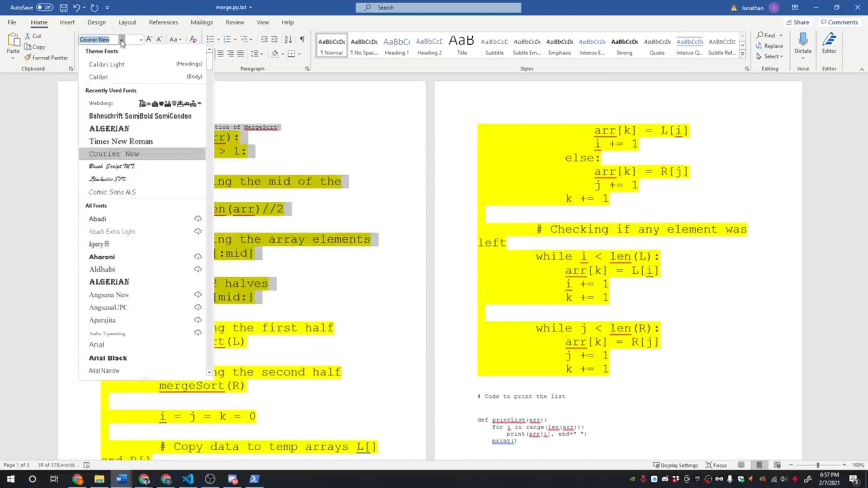
Task: Click the Share button
Action: click(x=797, y=22)
